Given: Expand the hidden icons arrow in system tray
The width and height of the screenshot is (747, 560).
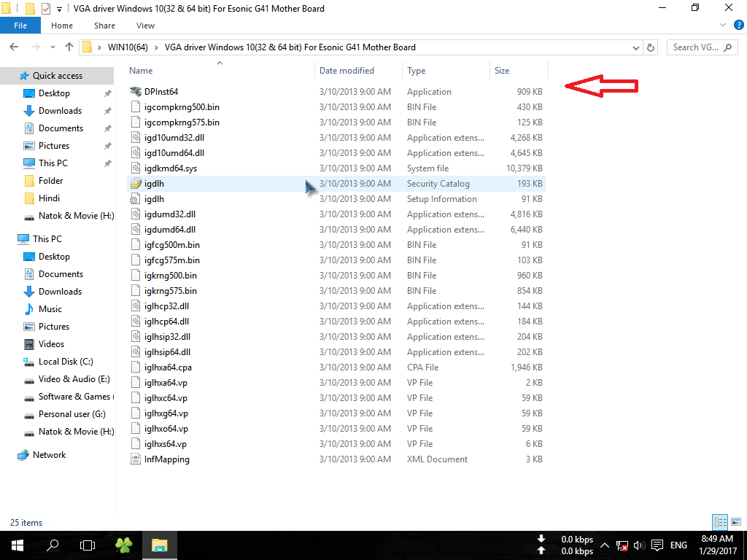Looking at the screenshot, I should (605, 545).
